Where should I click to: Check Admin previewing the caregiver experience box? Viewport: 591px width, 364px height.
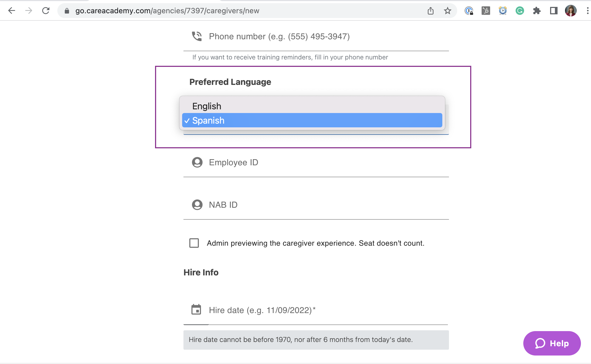tap(194, 243)
